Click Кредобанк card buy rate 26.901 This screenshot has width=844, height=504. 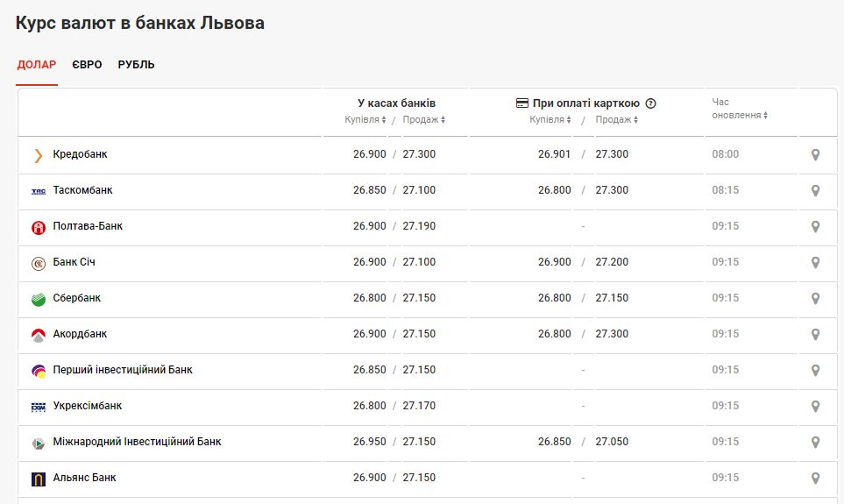click(554, 154)
